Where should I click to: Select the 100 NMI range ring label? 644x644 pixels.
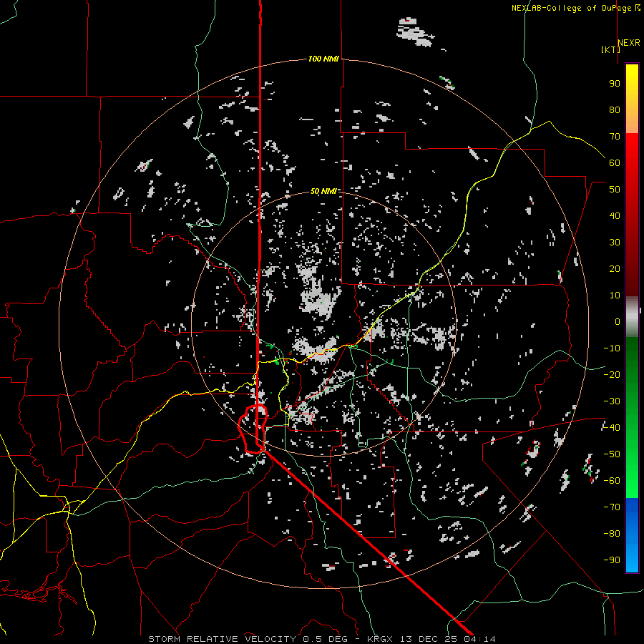(x=323, y=59)
